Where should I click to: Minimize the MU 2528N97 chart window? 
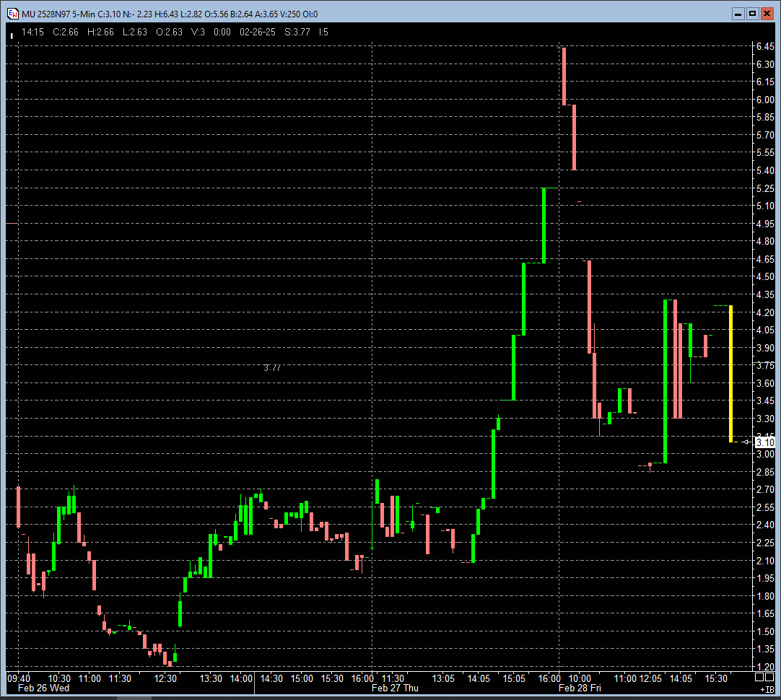pyautogui.click(x=738, y=14)
